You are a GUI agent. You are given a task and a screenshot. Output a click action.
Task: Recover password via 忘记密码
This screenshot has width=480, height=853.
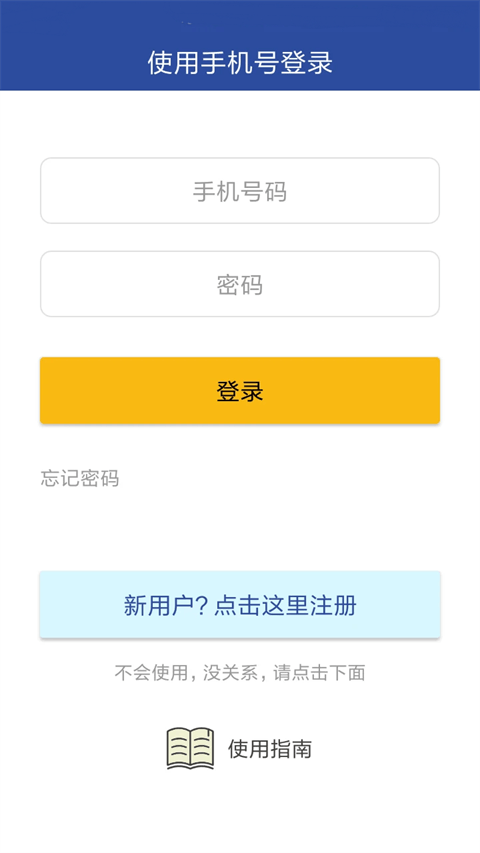[80, 478]
